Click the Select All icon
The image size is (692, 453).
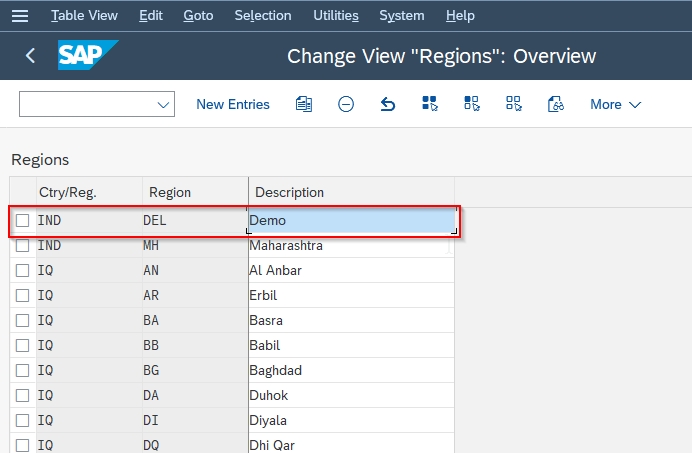point(429,104)
